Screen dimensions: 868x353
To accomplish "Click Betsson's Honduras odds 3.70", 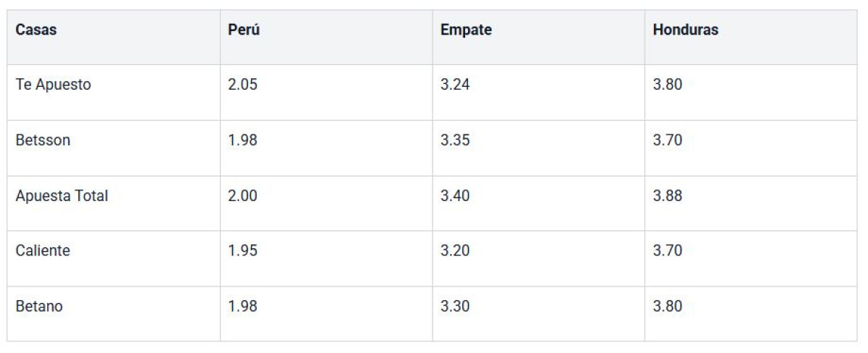I will click(x=667, y=140).
